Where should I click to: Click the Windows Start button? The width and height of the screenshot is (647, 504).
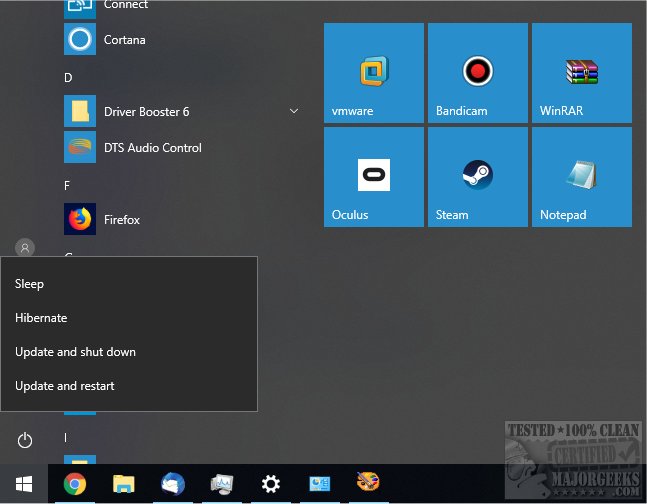tap(24, 484)
